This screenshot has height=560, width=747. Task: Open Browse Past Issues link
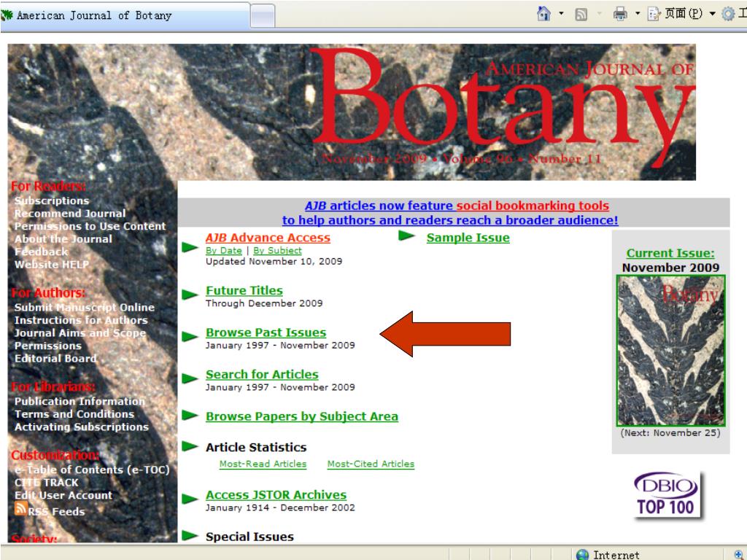[266, 332]
